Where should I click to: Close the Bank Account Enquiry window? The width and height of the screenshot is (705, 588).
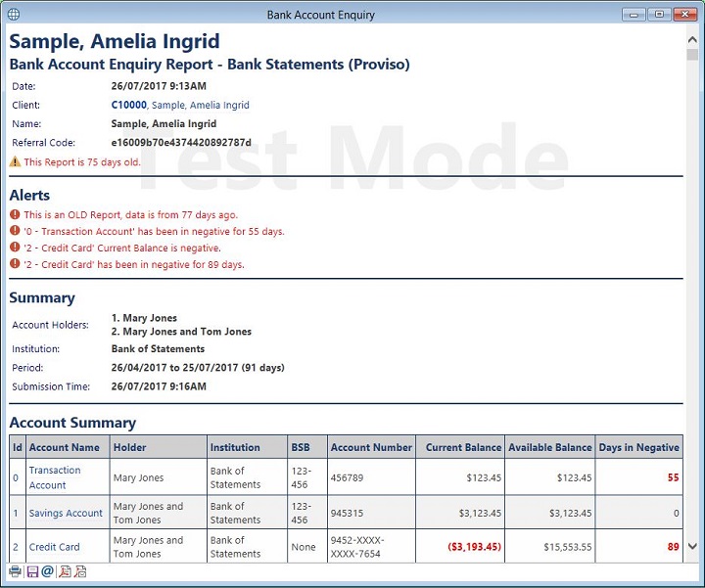[684, 15]
